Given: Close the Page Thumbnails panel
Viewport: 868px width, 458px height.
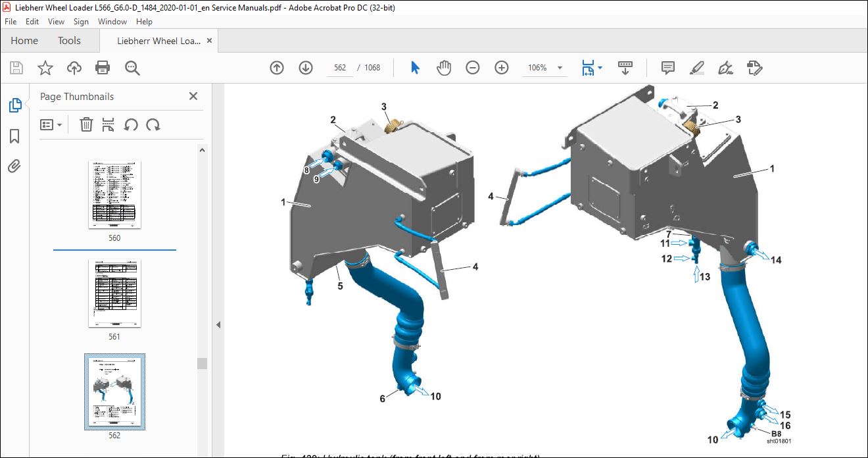Looking at the screenshot, I should pos(193,96).
